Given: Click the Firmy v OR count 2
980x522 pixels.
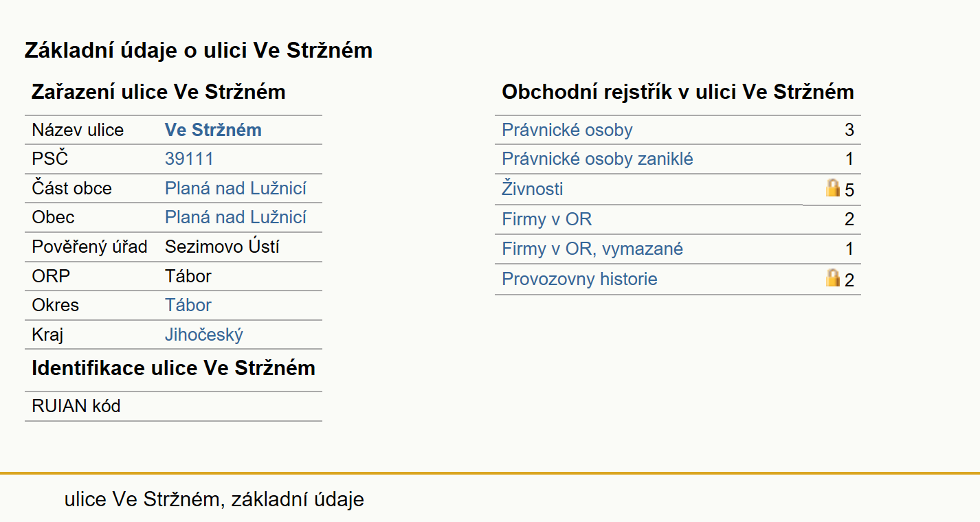Looking at the screenshot, I should pyautogui.click(x=849, y=219).
